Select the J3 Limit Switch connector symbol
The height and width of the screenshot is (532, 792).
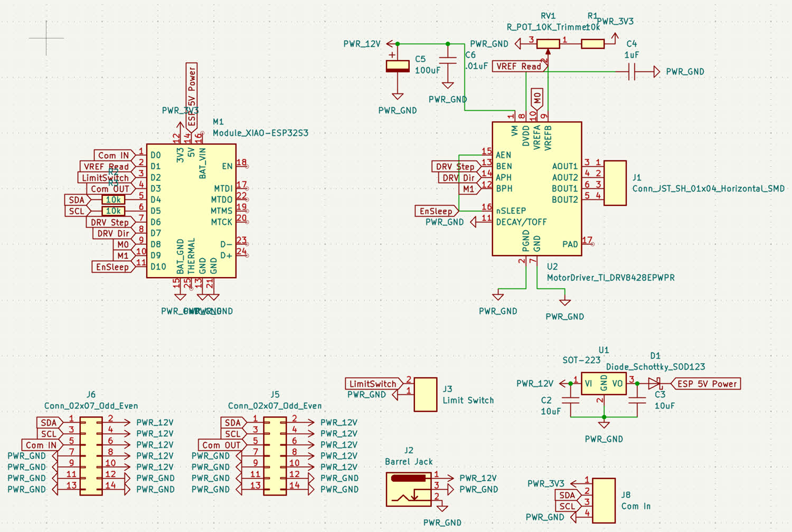426,394
